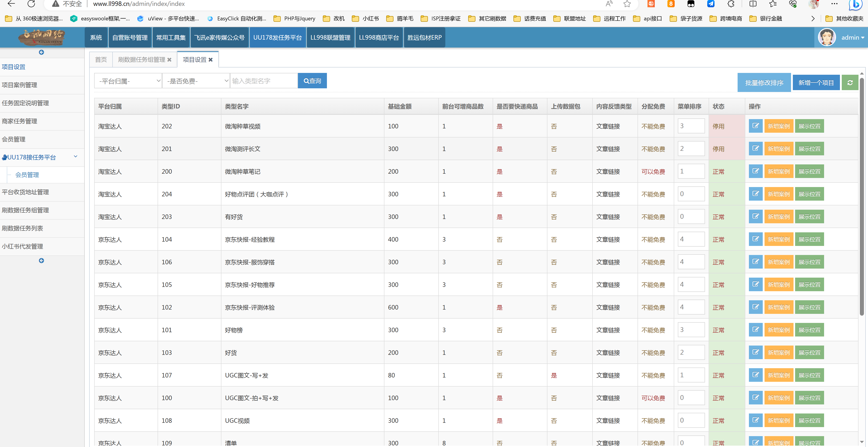Open 平台收货地址管理 in the sidebar
Screen dimensions: 868x447
pyautogui.click(x=42, y=192)
